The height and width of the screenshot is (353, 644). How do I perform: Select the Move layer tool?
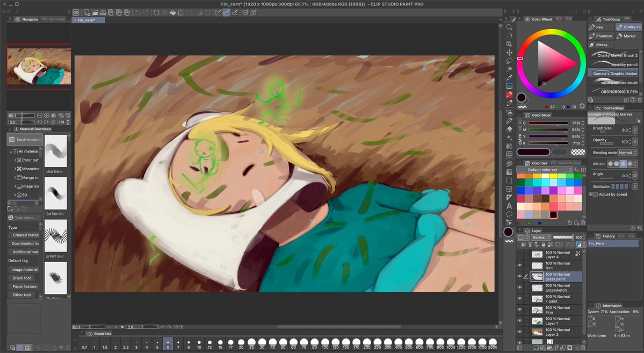509,53
